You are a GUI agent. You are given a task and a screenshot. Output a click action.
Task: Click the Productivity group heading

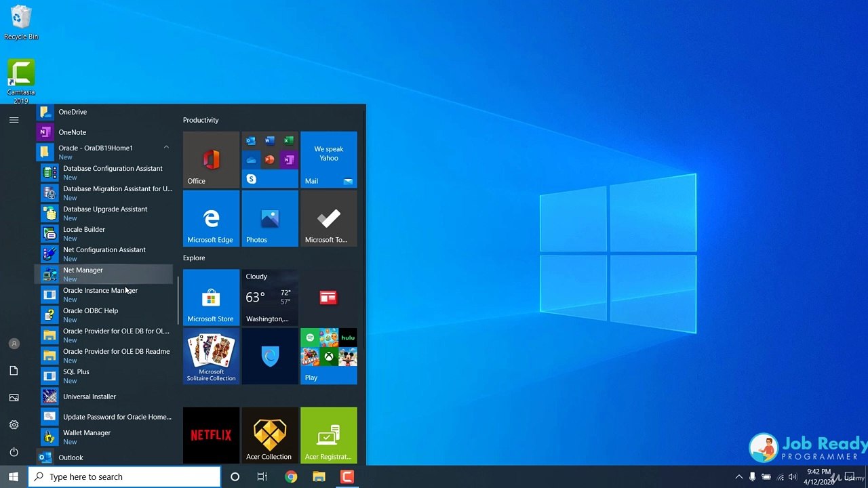(x=201, y=120)
